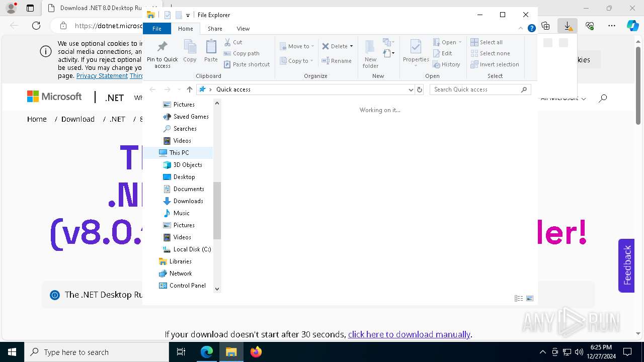Open Firefox from the taskbar
644x362 pixels.
tap(256, 352)
